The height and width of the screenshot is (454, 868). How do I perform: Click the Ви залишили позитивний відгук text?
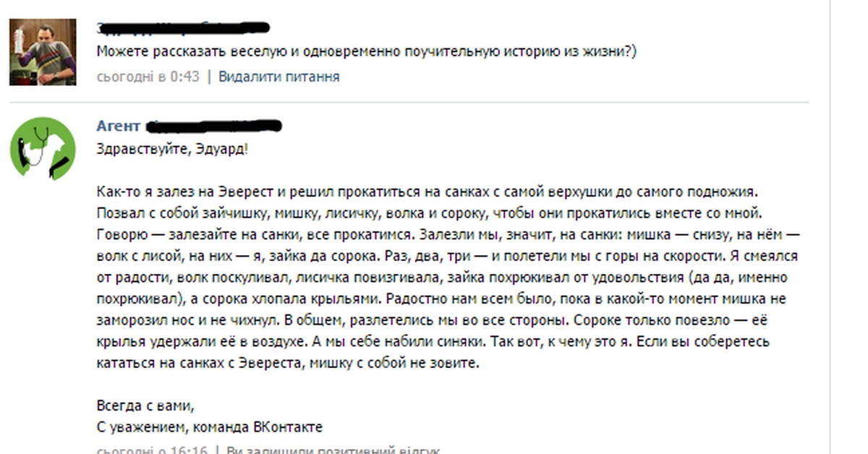click(333, 450)
